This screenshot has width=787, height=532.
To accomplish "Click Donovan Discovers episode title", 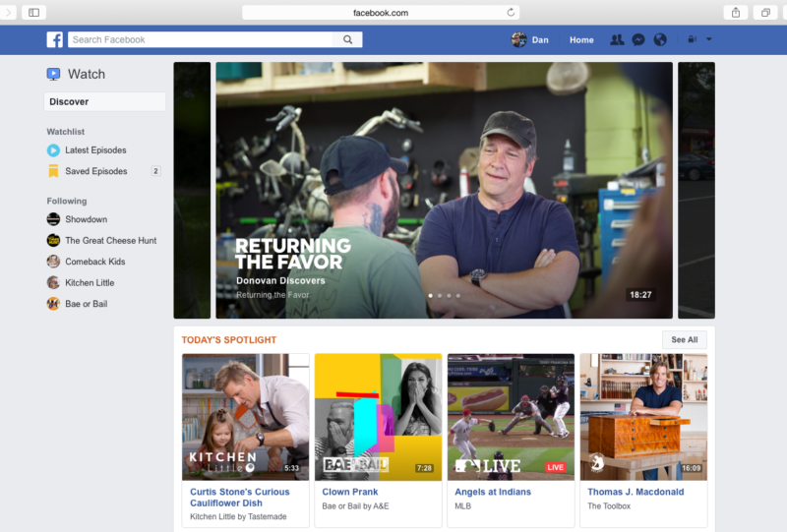I will (x=280, y=280).
